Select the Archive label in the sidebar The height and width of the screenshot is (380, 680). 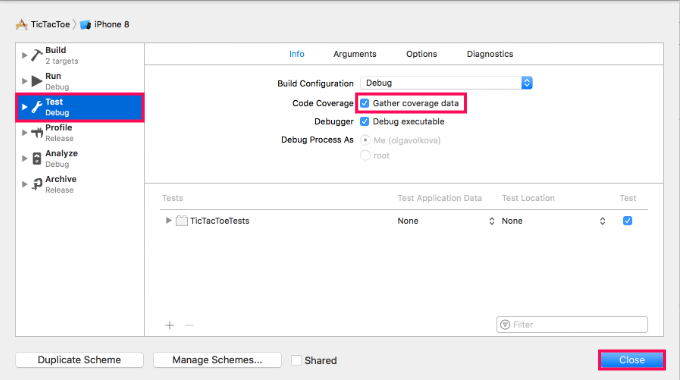(x=61, y=179)
